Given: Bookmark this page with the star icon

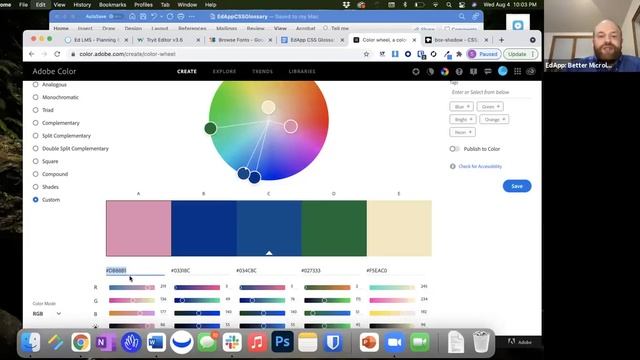Looking at the screenshot, I should coord(367,54).
